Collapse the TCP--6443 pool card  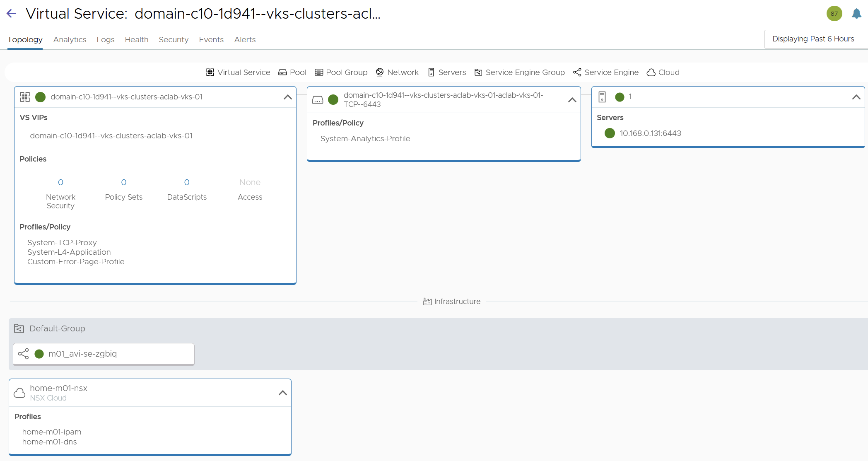(572, 100)
